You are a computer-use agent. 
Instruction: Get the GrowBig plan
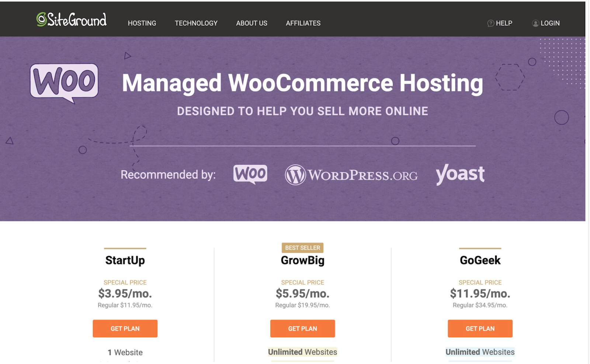[303, 329]
